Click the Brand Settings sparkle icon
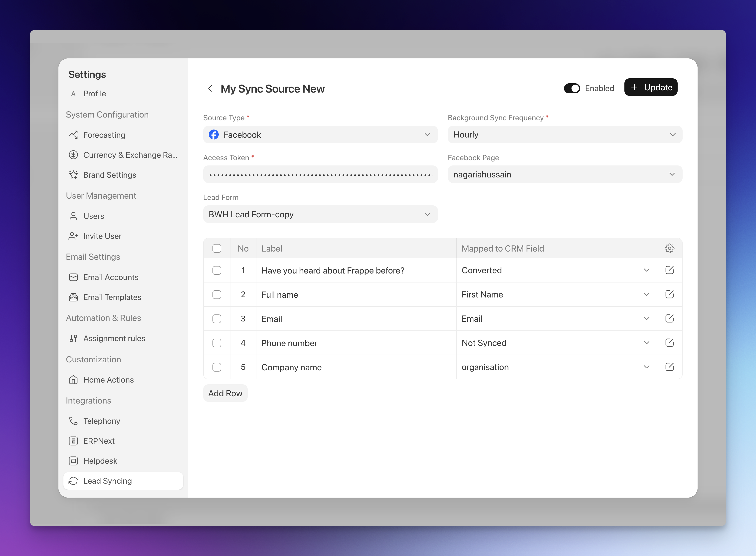The width and height of the screenshot is (756, 556). click(x=73, y=175)
